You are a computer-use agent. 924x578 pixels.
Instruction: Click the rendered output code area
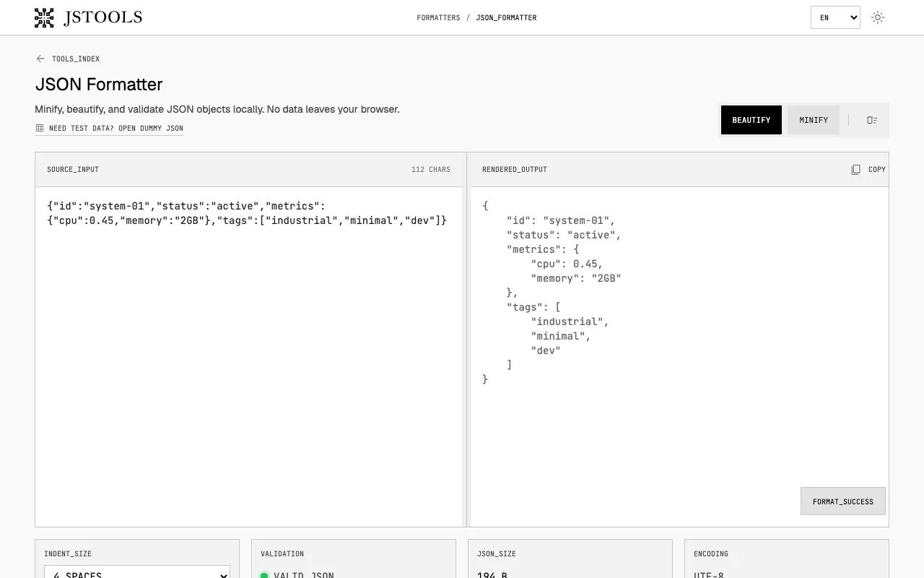coord(679,357)
